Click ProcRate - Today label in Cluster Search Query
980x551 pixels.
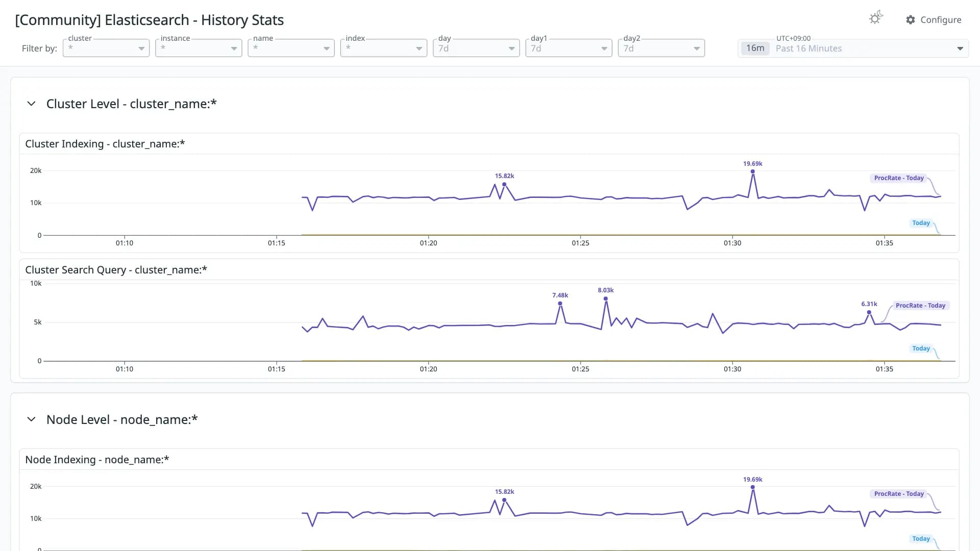click(920, 306)
